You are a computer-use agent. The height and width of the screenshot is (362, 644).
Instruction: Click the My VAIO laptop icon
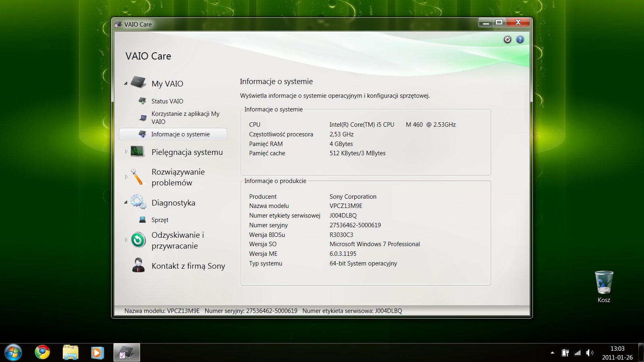[138, 82]
